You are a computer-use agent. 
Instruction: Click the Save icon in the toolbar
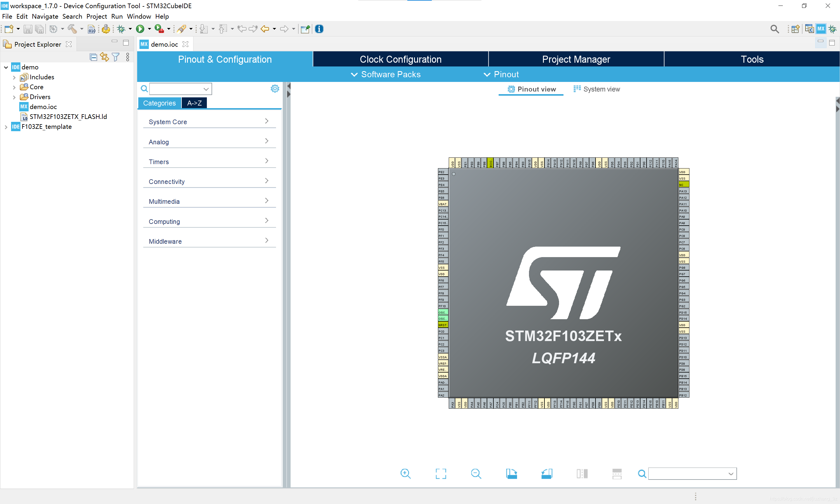(x=27, y=29)
